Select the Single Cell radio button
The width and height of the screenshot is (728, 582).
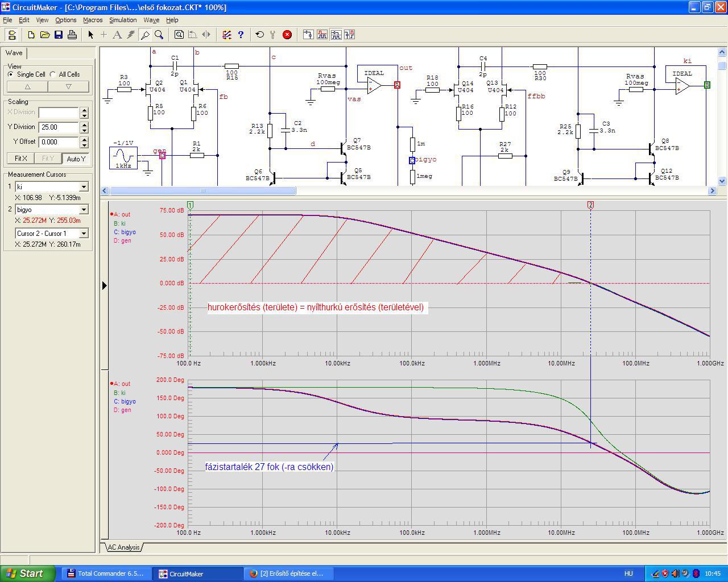coord(11,74)
